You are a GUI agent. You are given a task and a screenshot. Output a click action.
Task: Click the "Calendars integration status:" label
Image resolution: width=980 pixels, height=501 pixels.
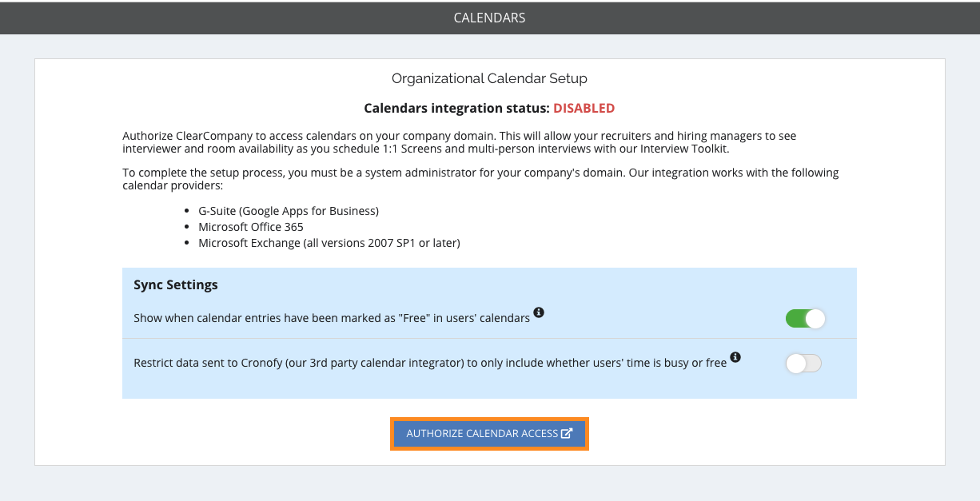456,108
